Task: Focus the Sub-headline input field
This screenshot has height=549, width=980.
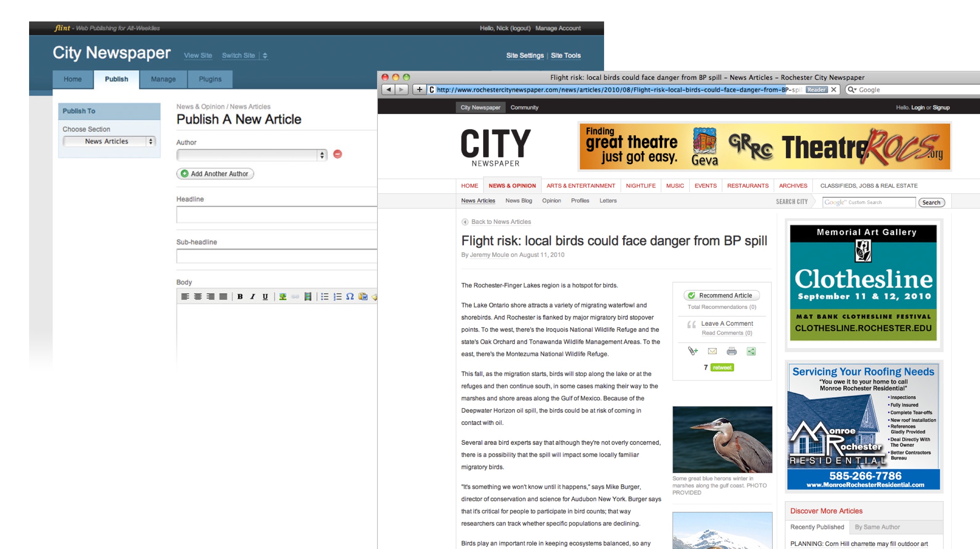Action: click(277, 256)
